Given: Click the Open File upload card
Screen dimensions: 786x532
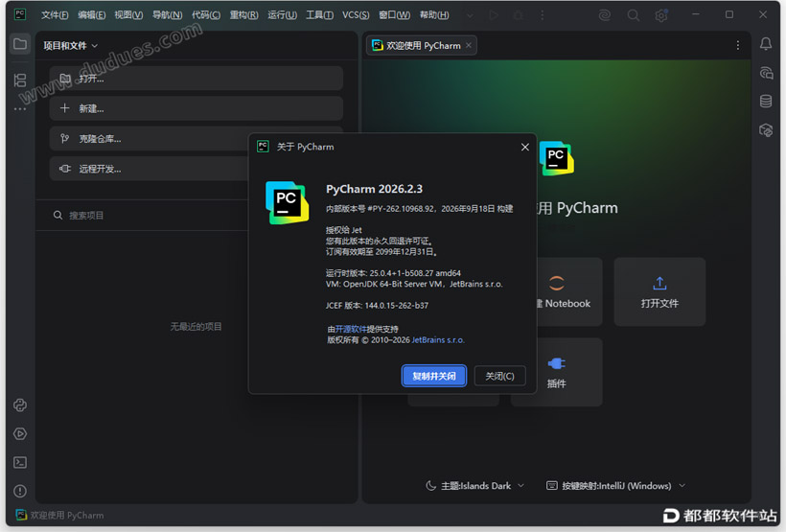Looking at the screenshot, I should point(659,291).
